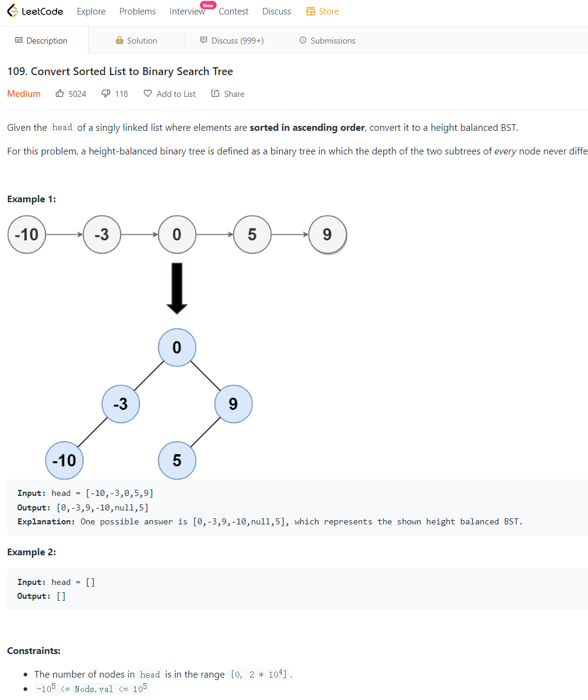Open the Contest page from navigation
This screenshot has height=700, width=588.
(234, 11)
